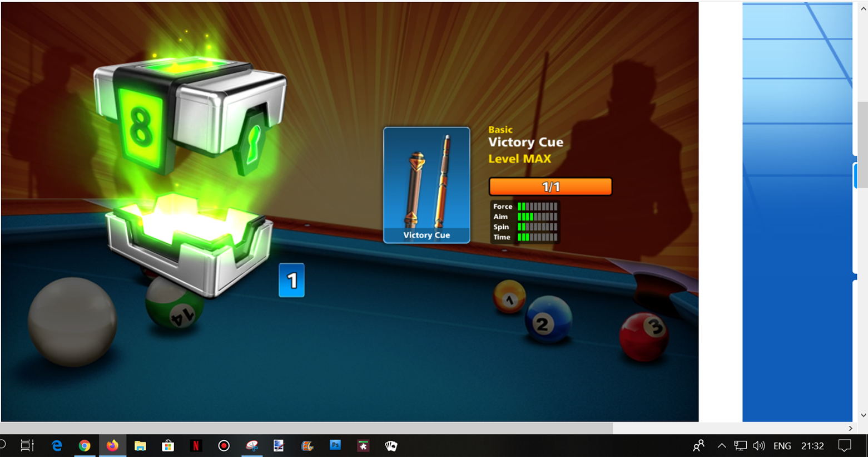The width and height of the screenshot is (868, 457).
Task: Open Microsoft Store from the taskbar
Action: coord(168,445)
